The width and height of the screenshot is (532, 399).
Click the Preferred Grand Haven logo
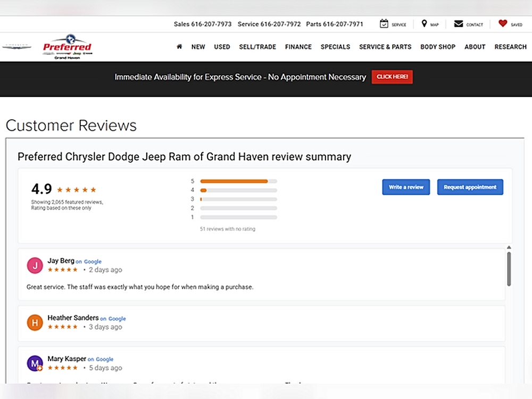tap(67, 47)
